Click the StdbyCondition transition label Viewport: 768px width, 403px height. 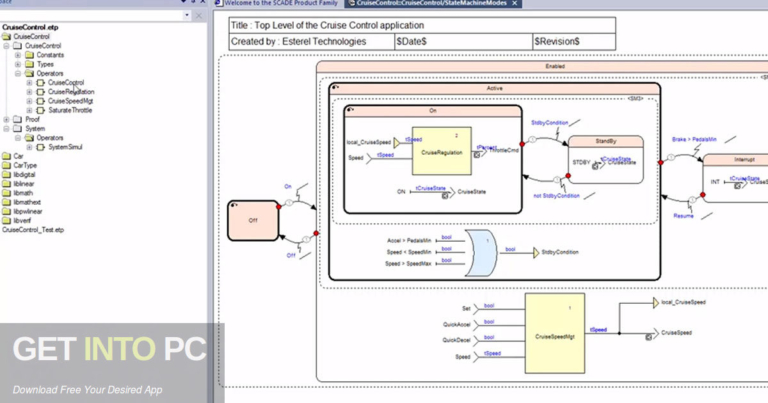pos(550,123)
